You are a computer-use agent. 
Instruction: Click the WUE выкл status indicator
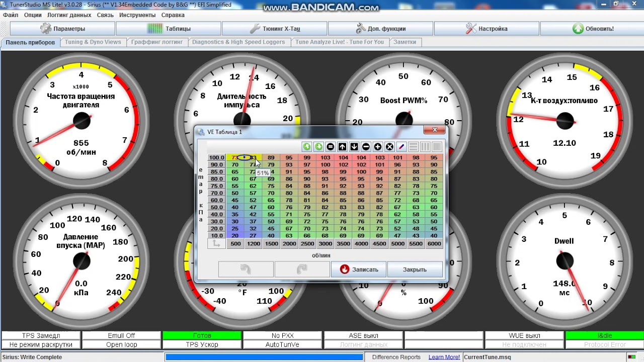pyautogui.click(x=524, y=335)
